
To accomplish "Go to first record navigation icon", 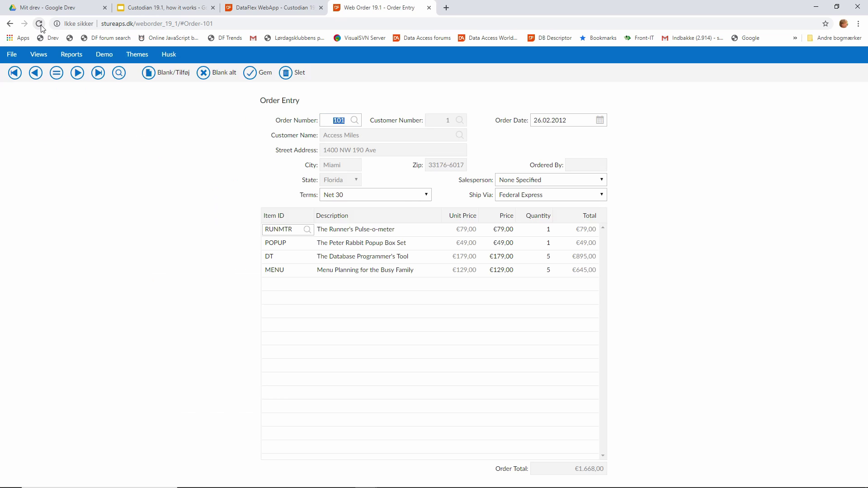I will (15, 73).
